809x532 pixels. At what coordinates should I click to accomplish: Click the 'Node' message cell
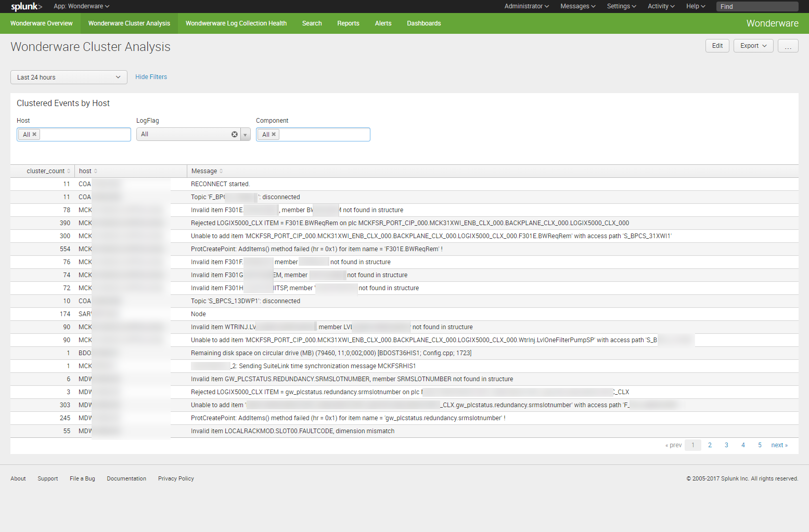(198, 314)
